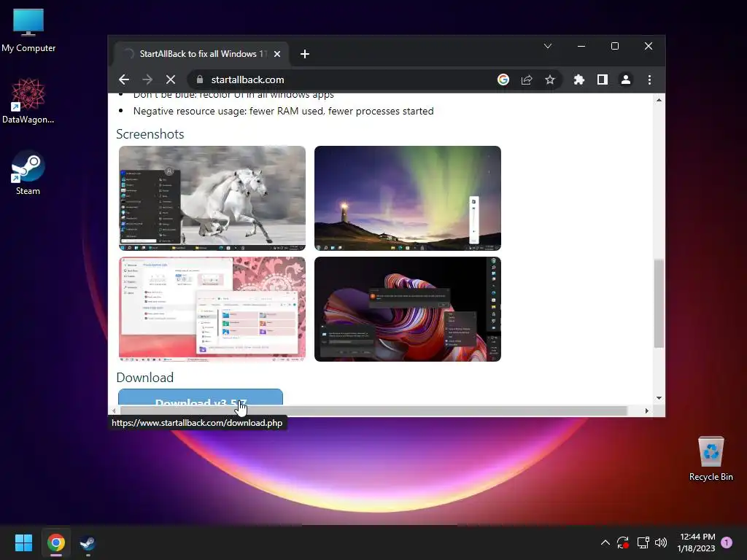The width and height of the screenshot is (747, 560).
Task: Click the page's scroll down arrow
Action: pyautogui.click(x=659, y=398)
